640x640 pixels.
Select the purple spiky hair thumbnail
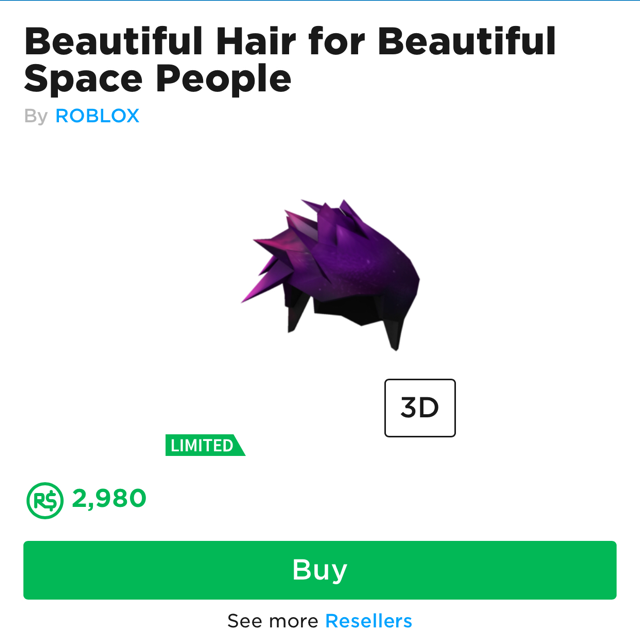pyautogui.click(x=330, y=274)
